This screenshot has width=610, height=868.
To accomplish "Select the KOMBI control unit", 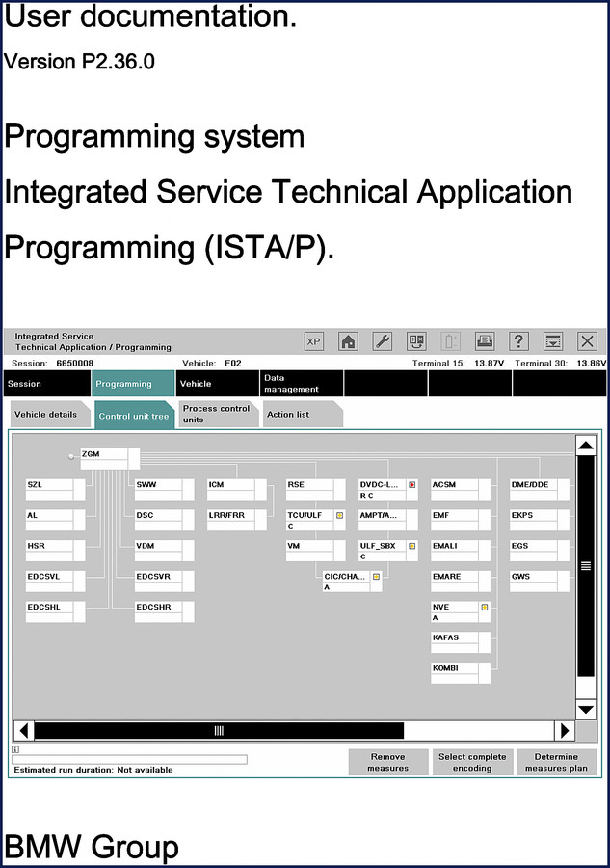I will point(461,673).
